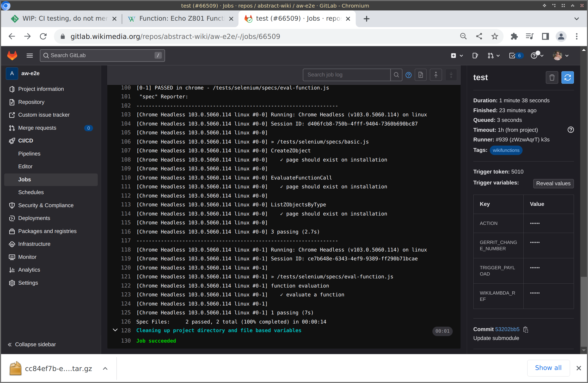Click the retry job icon button
Viewport: 588px width, 383px height.
pyautogui.click(x=567, y=77)
